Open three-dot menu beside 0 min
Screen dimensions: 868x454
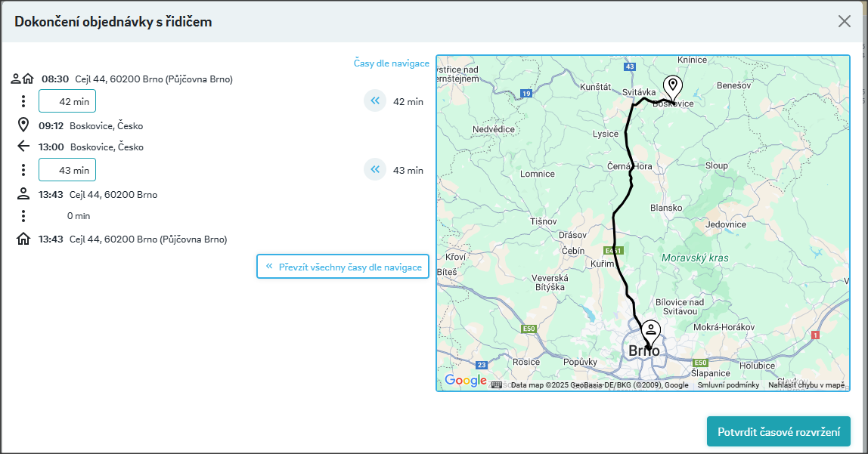click(23, 216)
